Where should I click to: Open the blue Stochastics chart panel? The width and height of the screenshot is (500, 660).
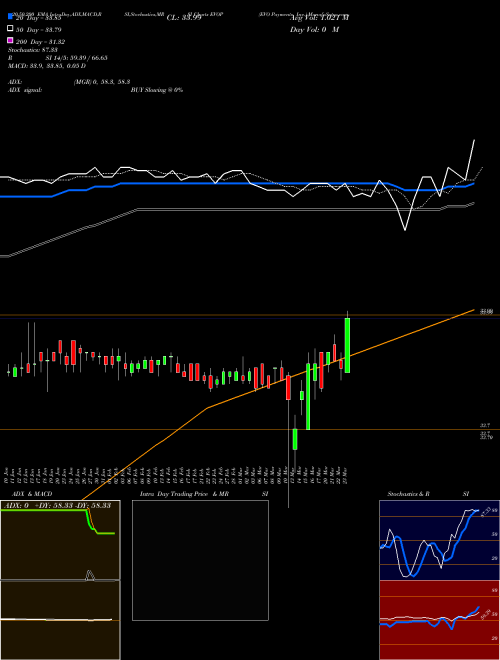click(439, 540)
